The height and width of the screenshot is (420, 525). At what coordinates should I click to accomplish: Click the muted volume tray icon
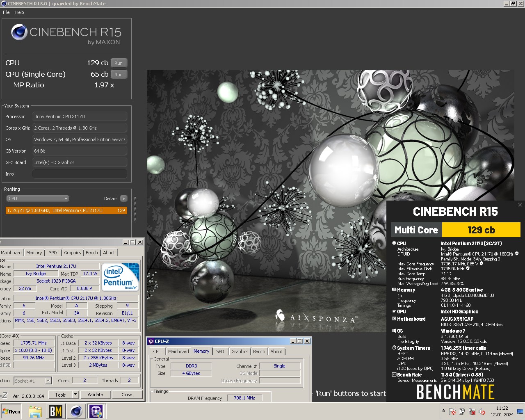tap(482, 411)
